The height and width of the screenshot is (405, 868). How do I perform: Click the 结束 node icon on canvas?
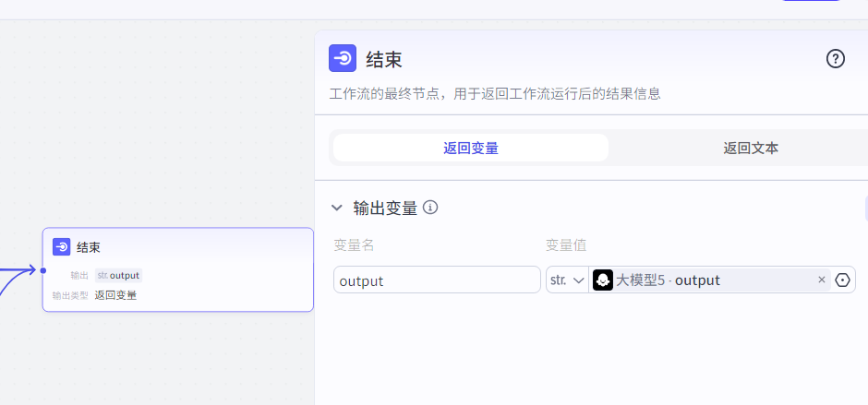(x=62, y=246)
